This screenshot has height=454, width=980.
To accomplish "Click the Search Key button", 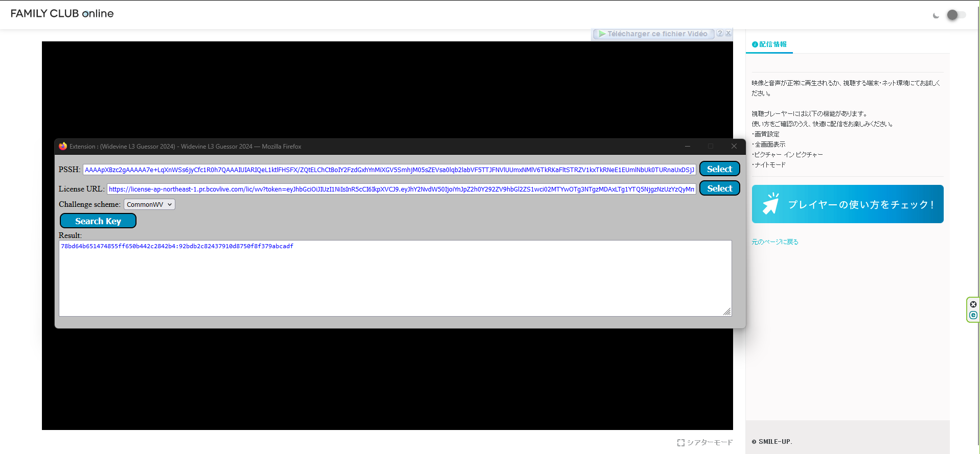I will 98,221.
